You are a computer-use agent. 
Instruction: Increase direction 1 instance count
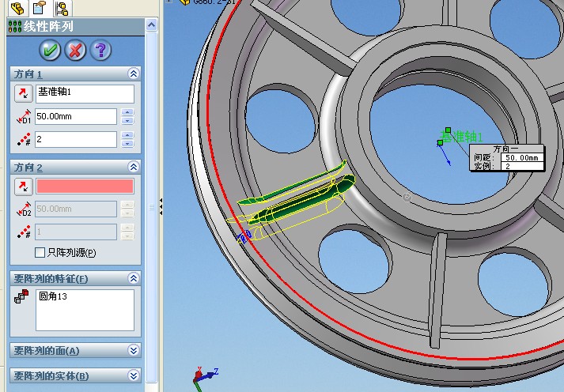127,135
